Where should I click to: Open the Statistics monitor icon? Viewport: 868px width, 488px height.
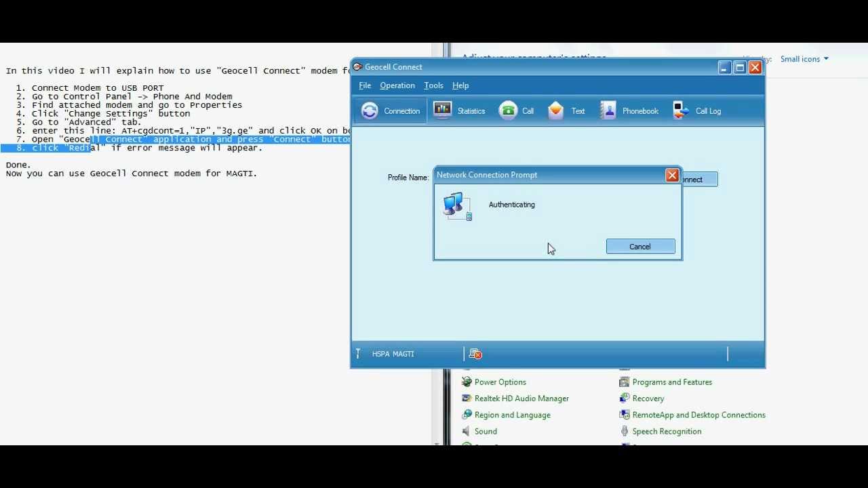pos(442,110)
